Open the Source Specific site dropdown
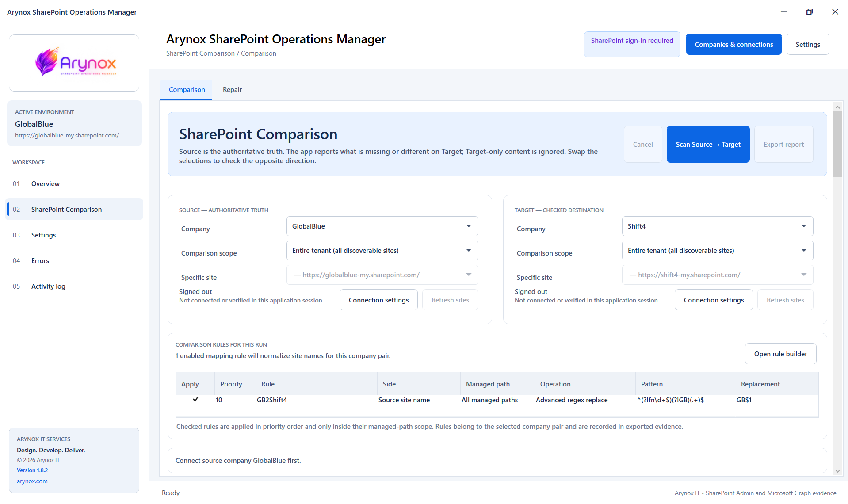Image resolution: width=848 pixels, height=504 pixels. pyautogui.click(x=382, y=275)
